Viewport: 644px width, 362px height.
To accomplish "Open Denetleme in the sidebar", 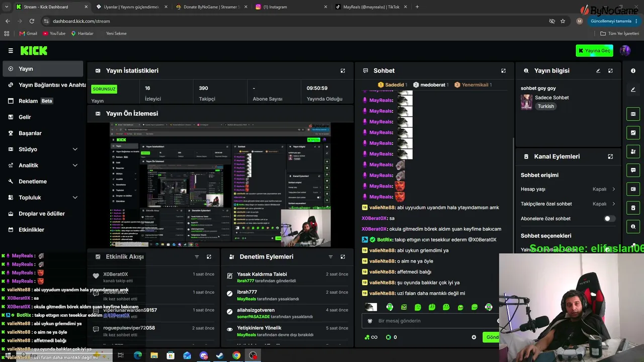I will 42,182.
